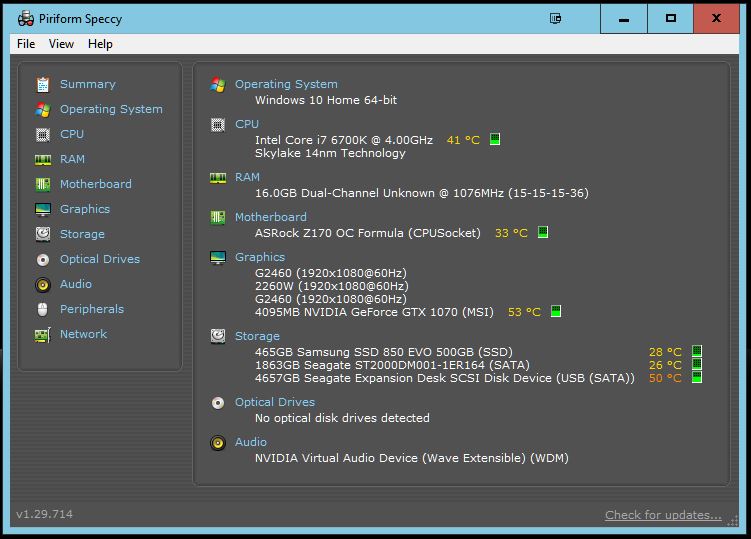This screenshot has width=751, height=539.
Task: Click the Windows flag icon beside sidebar Operating System
Action: pyautogui.click(x=43, y=110)
